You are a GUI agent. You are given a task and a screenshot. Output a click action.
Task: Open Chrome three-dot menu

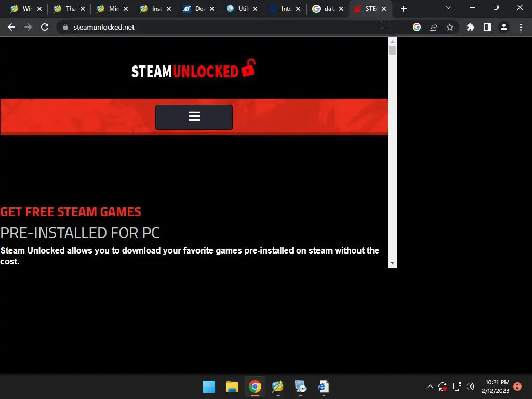pyautogui.click(x=521, y=27)
